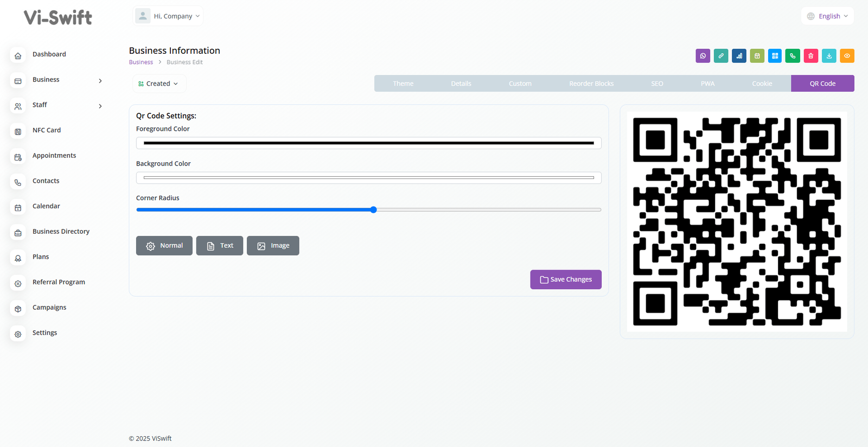The image size is (868, 447).
Task: Open the Created status dropdown
Action: (159, 84)
